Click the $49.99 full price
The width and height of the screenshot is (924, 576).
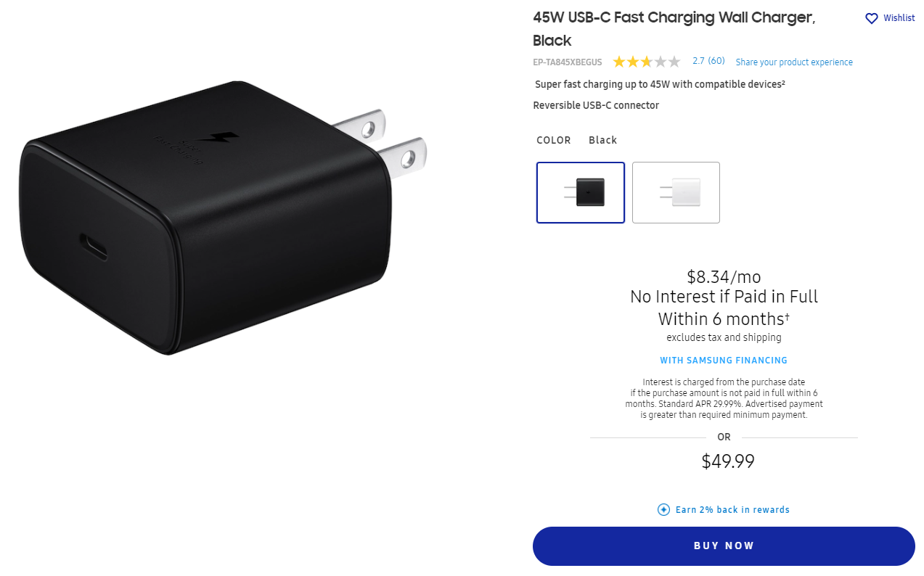(728, 461)
